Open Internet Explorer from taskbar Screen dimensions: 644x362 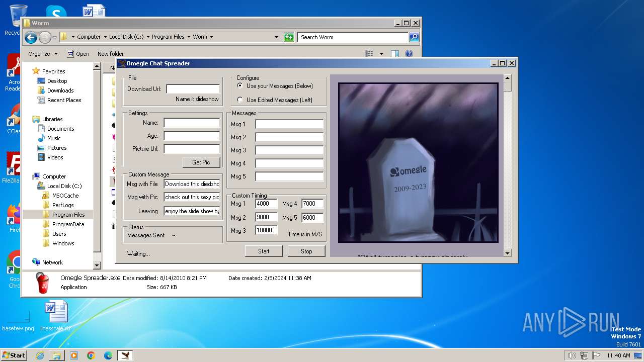[40, 355]
